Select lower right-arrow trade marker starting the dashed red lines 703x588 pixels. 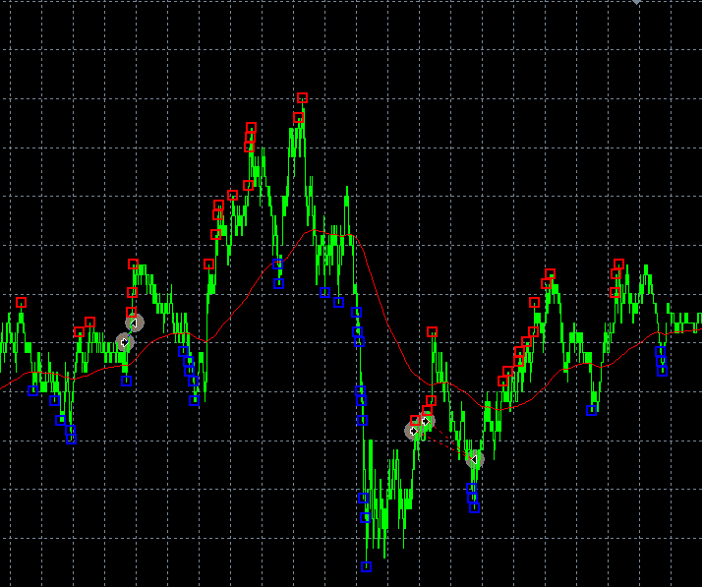pos(413,431)
